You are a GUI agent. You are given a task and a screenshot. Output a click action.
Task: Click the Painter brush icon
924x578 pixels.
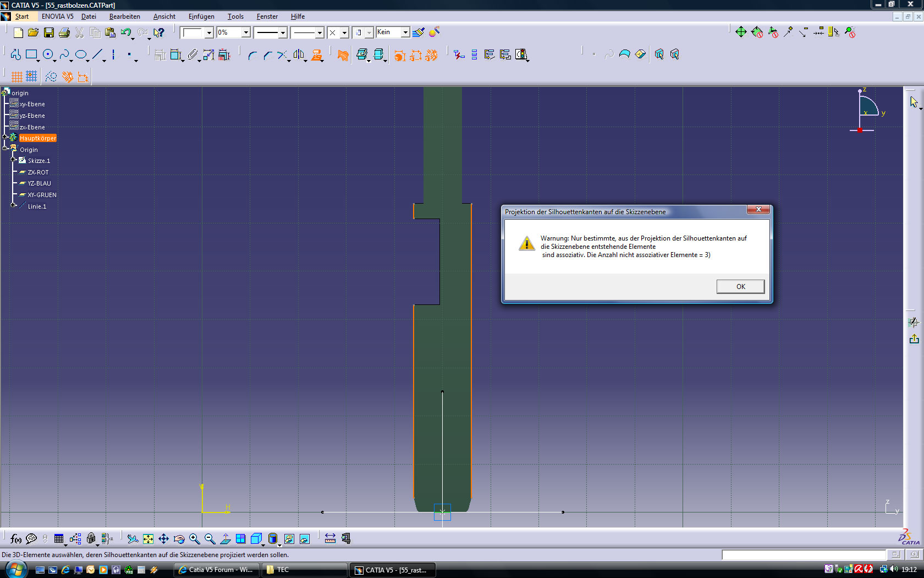click(419, 32)
